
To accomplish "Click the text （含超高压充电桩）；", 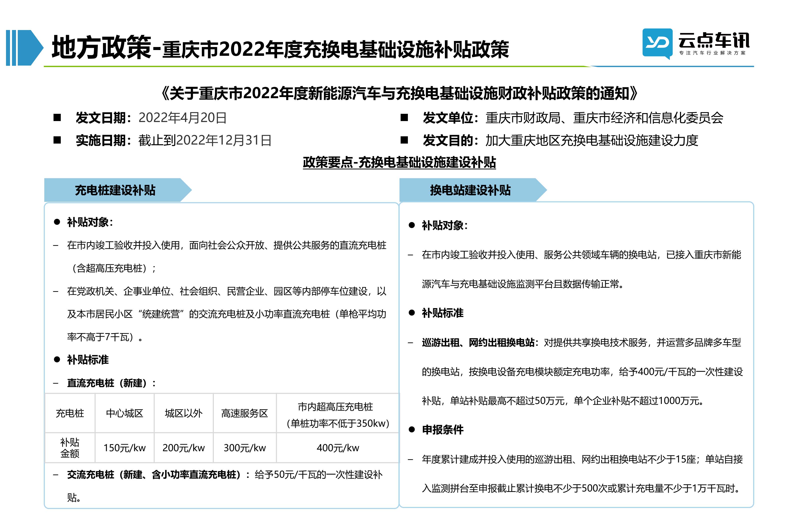I will [x=112, y=268].
